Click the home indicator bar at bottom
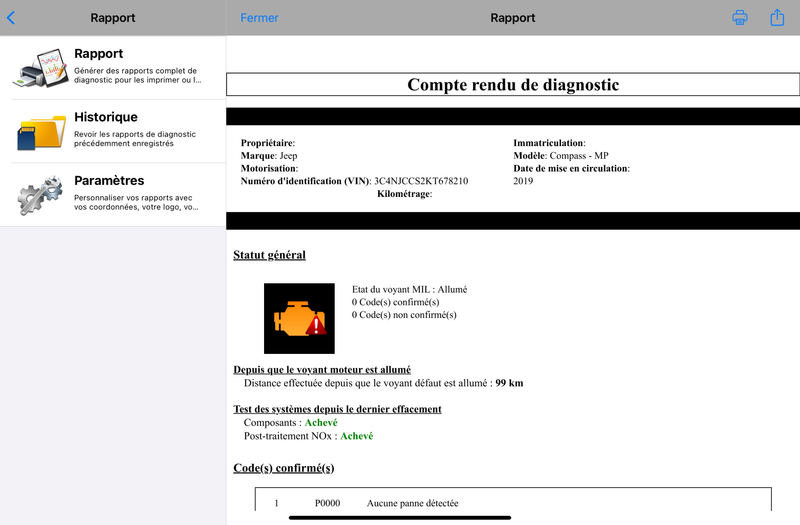Screen dimensions: 800x525 click(x=400, y=517)
